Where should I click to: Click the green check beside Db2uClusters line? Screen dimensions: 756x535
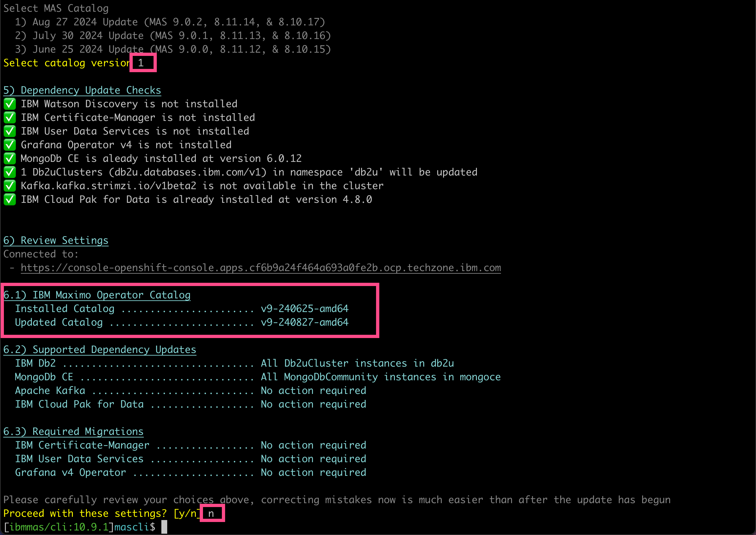point(9,172)
